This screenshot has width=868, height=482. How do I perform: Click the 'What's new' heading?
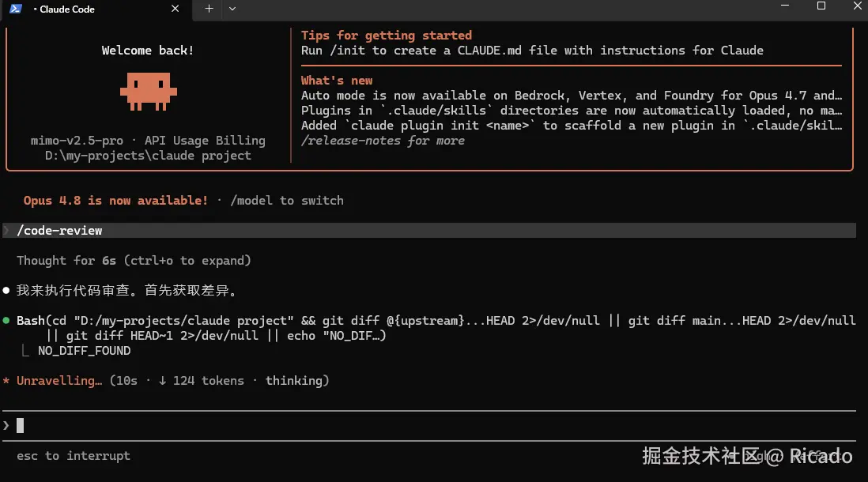point(337,81)
